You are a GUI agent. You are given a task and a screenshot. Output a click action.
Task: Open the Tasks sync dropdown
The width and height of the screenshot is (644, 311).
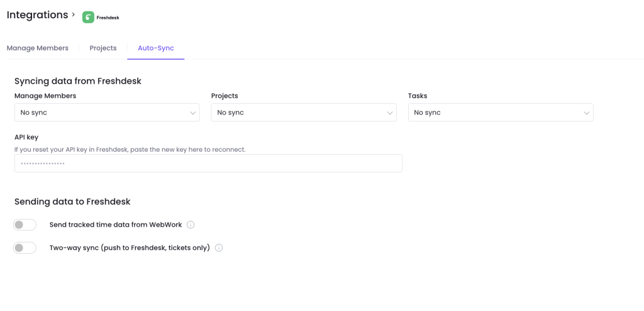pos(501,112)
